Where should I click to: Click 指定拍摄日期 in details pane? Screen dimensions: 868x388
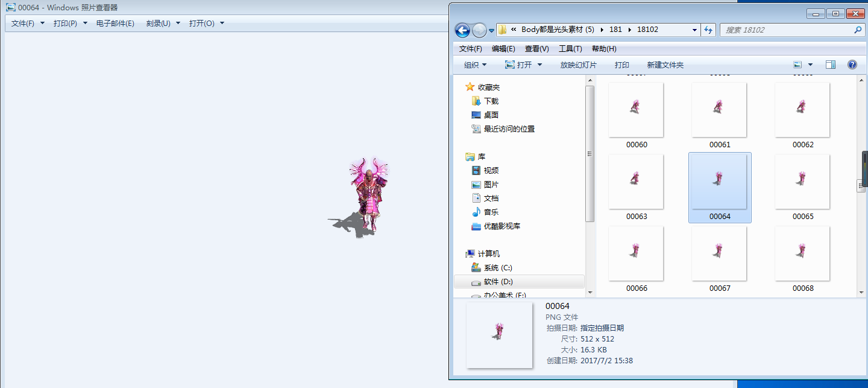coord(602,328)
